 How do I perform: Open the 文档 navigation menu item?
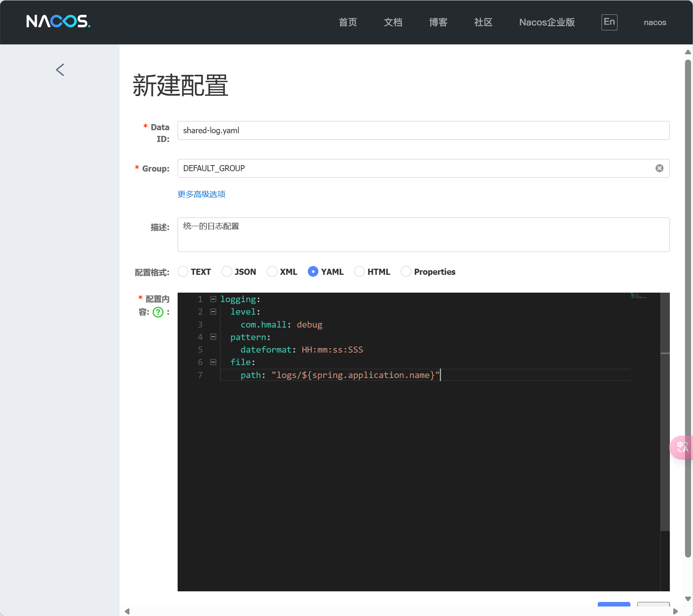click(x=393, y=22)
